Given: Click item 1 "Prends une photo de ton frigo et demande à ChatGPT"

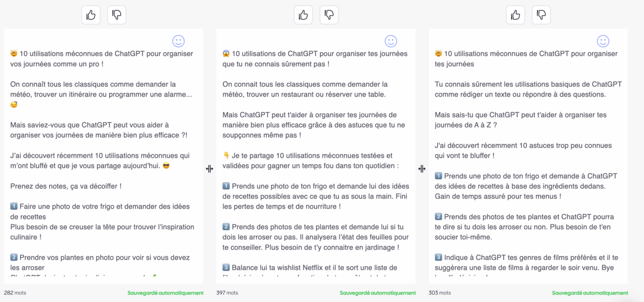Looking at the screenshot, I should click(x=526, y=186).
